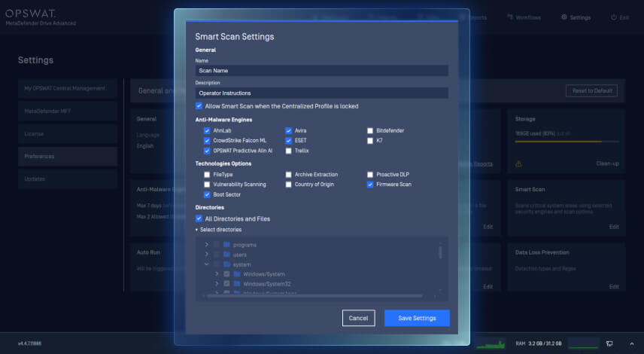Uncheck the AhnLab engine checkbox
The height and width of the screenshot is (354, 644).
(207, 131)
